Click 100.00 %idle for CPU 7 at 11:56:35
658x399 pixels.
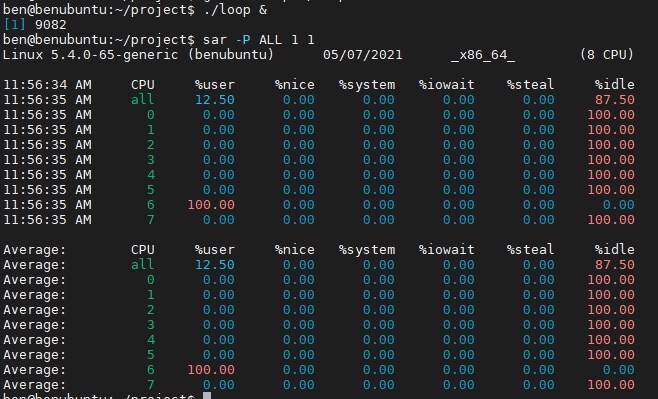(611, 220)
